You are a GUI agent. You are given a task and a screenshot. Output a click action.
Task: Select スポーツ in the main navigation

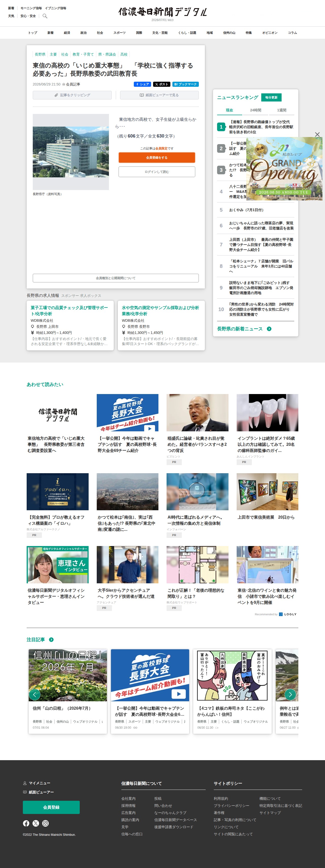pyautogui.click(x=119, y=33)
